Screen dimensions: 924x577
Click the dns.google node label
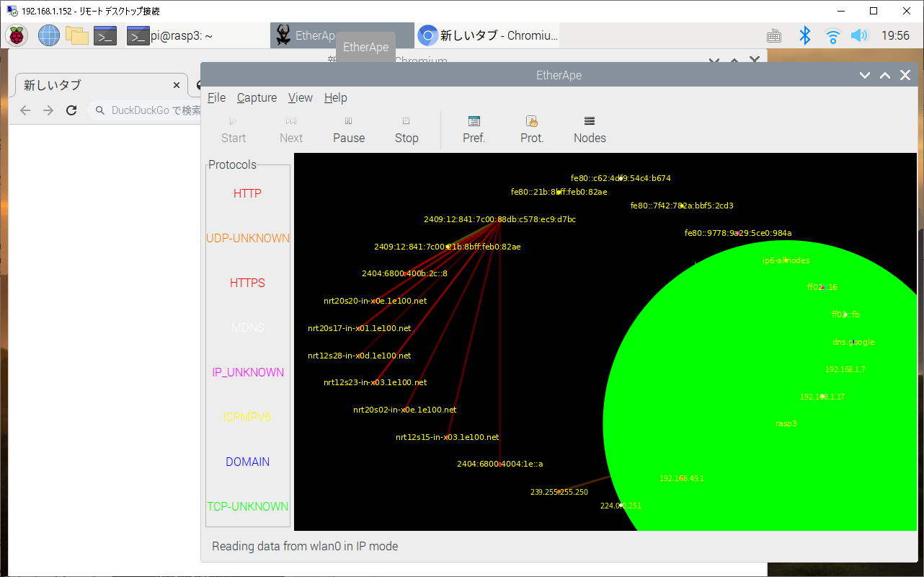pos(853,341)
